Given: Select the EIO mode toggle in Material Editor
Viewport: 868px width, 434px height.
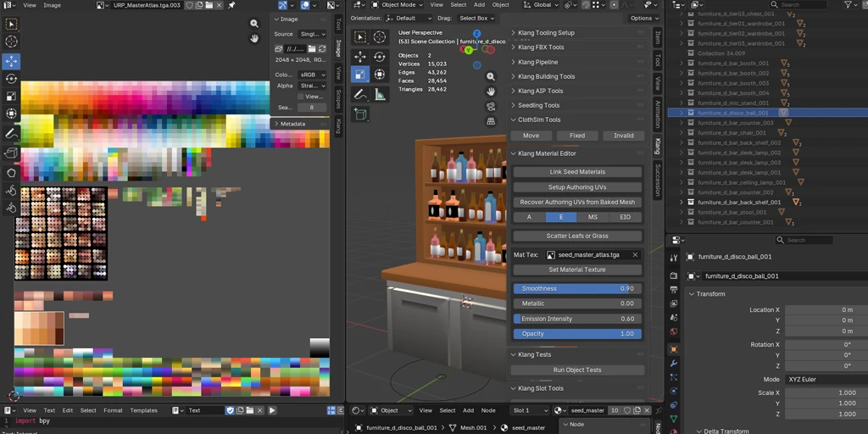Looking at the screenshot, I should click(x=626, y=217).
